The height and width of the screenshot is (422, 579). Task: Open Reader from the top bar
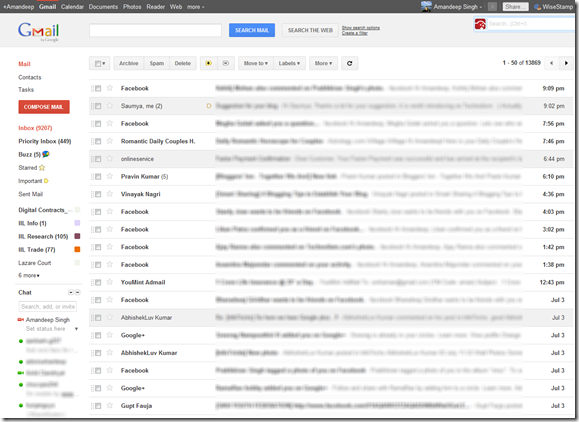pyautogui.click(x=155, y=7)
